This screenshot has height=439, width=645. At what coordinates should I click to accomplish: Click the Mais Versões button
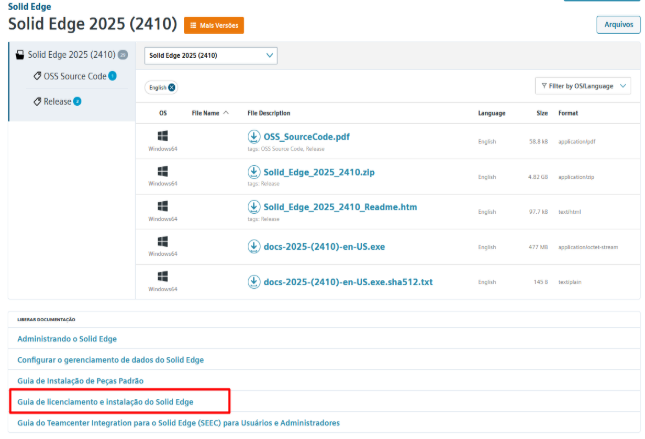click(214, 24)
